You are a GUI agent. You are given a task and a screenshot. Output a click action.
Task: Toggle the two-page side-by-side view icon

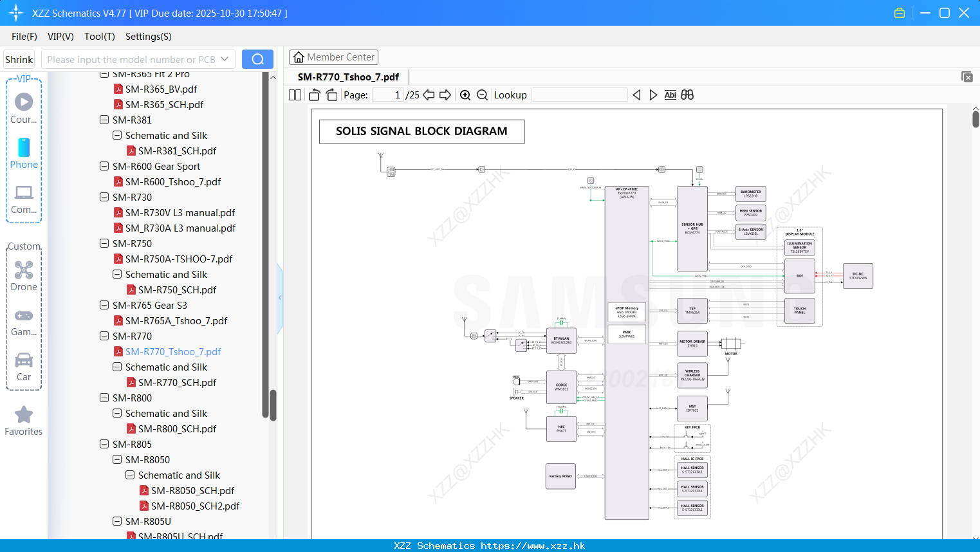(x=295, y=95)
